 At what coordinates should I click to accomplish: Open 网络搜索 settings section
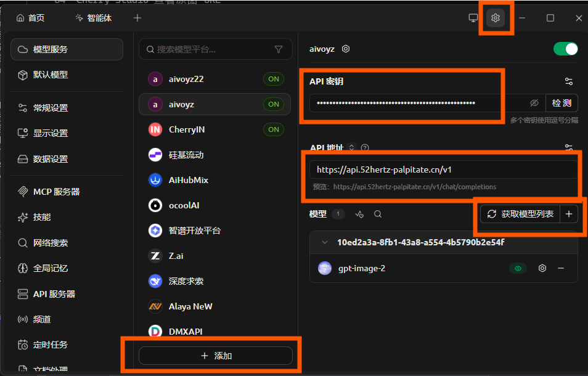point(67,243)
